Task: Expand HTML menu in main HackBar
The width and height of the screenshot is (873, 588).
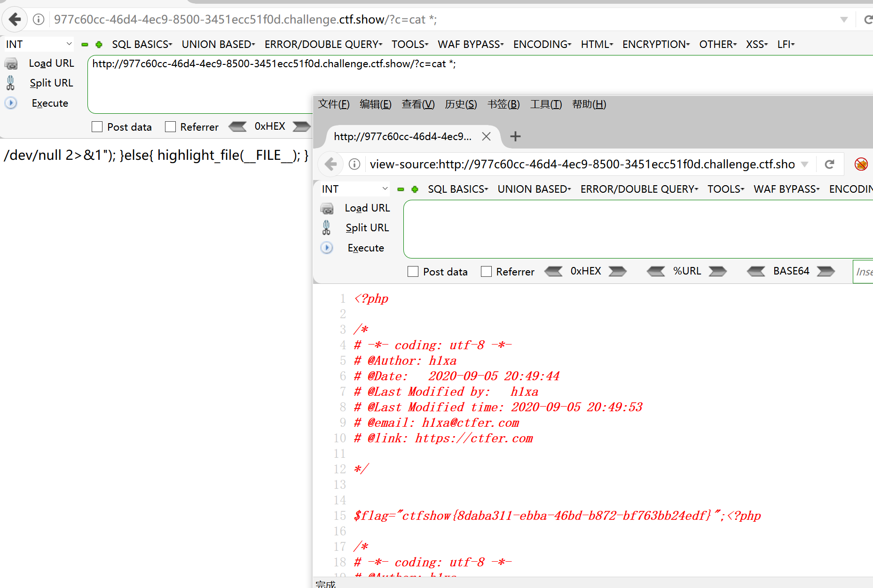Action: [597, 44]
